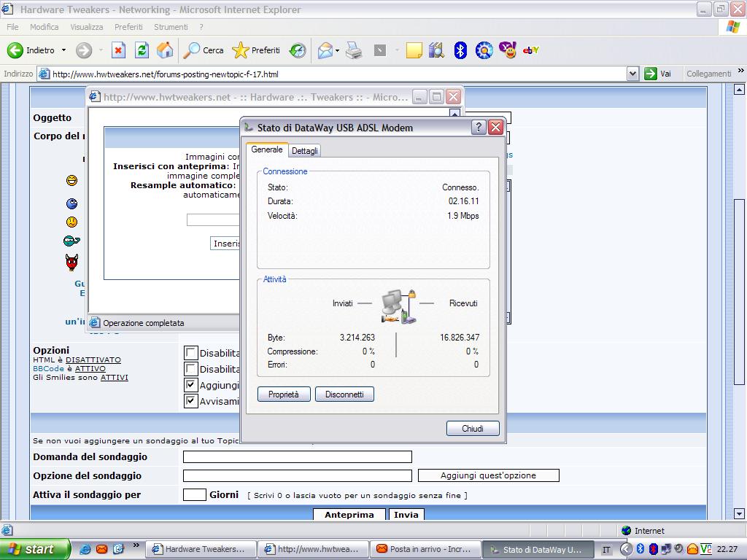This screenshot has height=560, width=747.
Task: Open the Cerca search tool
Action: (204, 50)
